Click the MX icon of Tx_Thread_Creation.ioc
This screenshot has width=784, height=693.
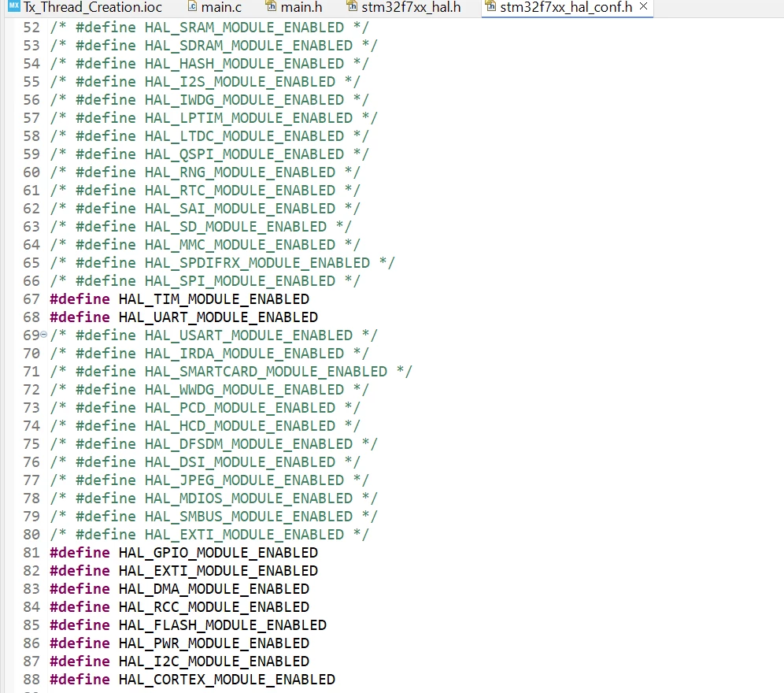pyautogui.click(x=14, y=6)
